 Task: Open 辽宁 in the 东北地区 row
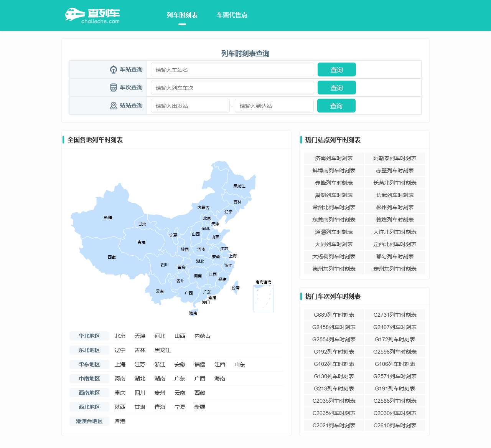[120, 350]
